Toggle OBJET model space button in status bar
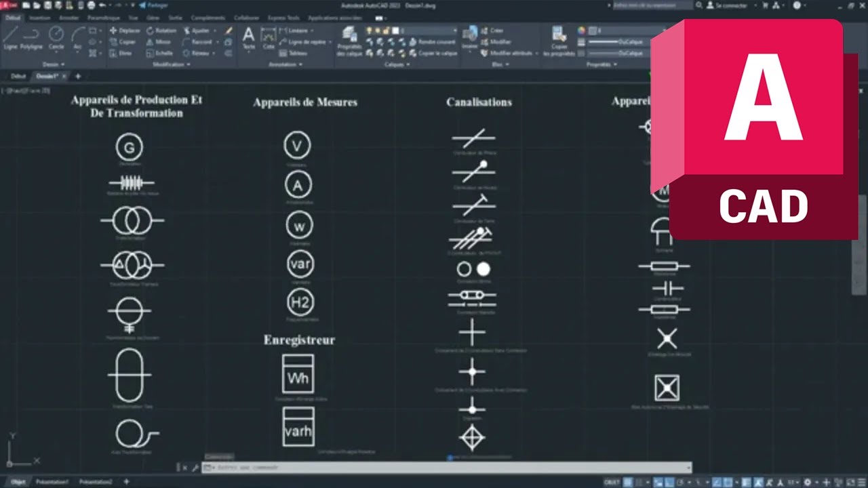Viewport: 868px width, 488px height. click(612, 482)
